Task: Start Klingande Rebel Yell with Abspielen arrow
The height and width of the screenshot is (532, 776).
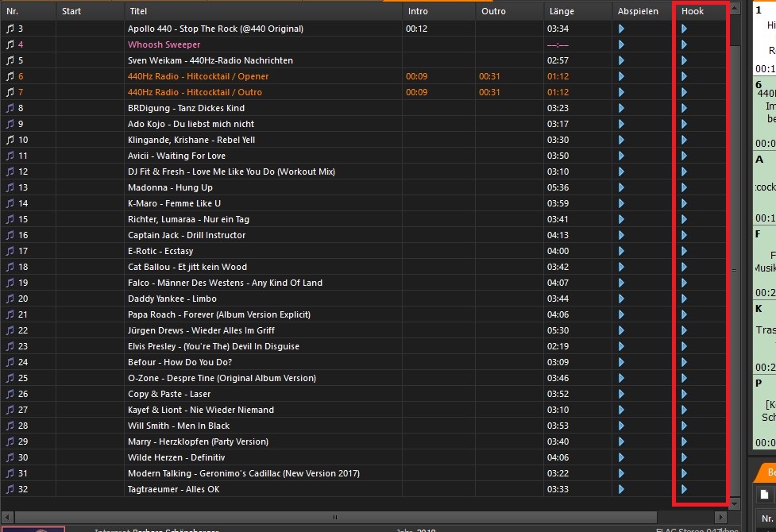Action: click(621, 140)
